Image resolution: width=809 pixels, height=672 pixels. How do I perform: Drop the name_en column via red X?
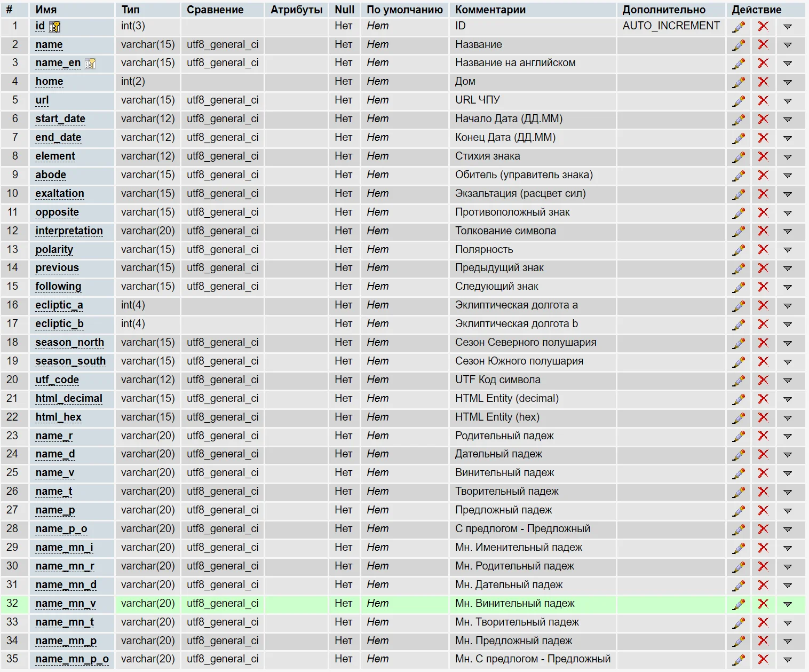click(763, 63)
